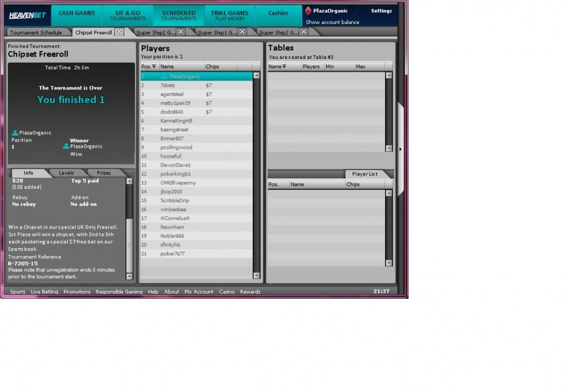Sort players by the Pos. column arrow

coord(154,67)
